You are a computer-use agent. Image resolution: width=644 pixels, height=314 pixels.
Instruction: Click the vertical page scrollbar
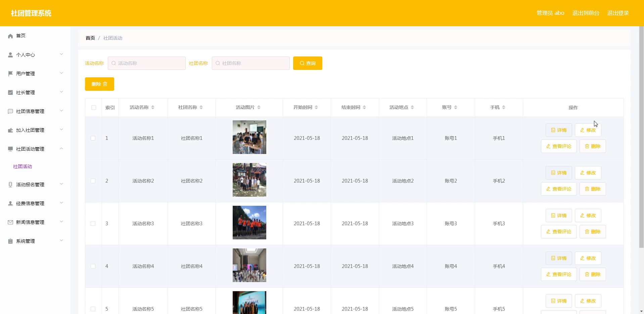pos(641,137)
